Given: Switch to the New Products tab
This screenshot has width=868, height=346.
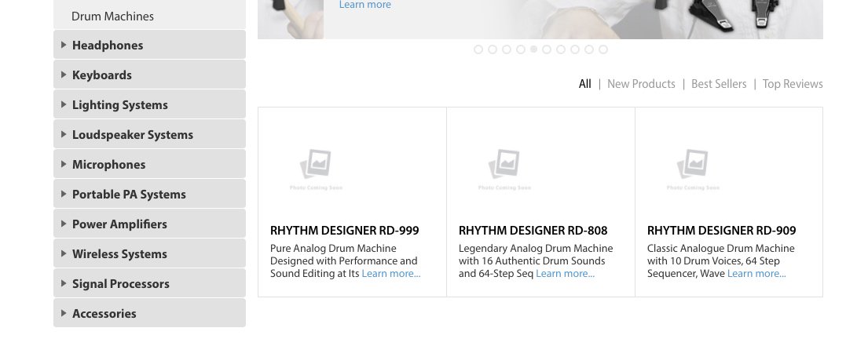Looking at the screenshot, I should (x=641, y=84).
